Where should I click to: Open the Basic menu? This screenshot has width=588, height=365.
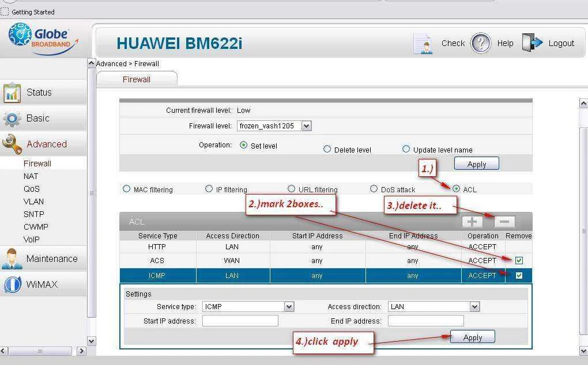click(43, 118)
